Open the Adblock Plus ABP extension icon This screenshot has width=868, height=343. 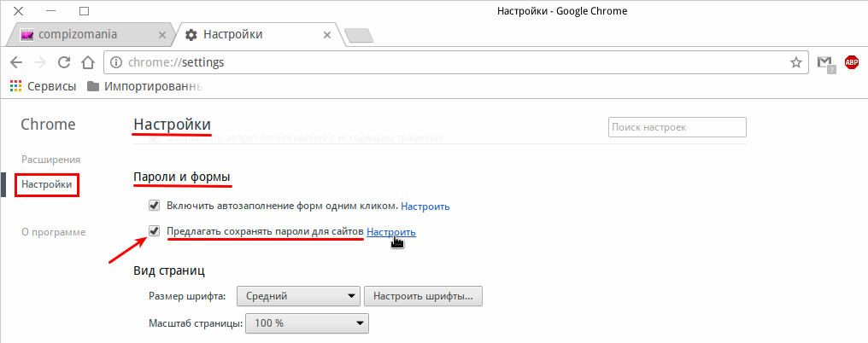click(852, 62)
